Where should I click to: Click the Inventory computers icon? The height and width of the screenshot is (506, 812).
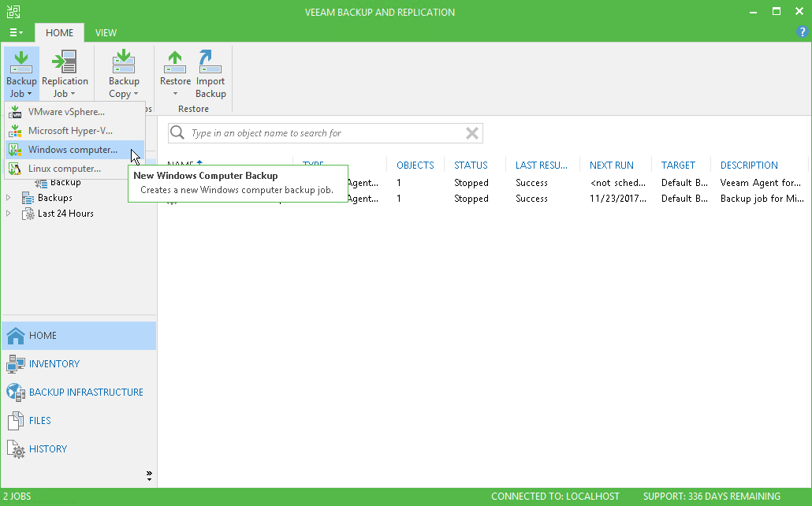16,364
